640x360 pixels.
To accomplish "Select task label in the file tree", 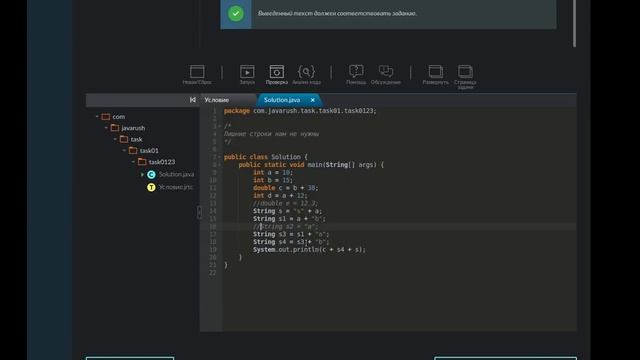I will [x=136, y=139].
